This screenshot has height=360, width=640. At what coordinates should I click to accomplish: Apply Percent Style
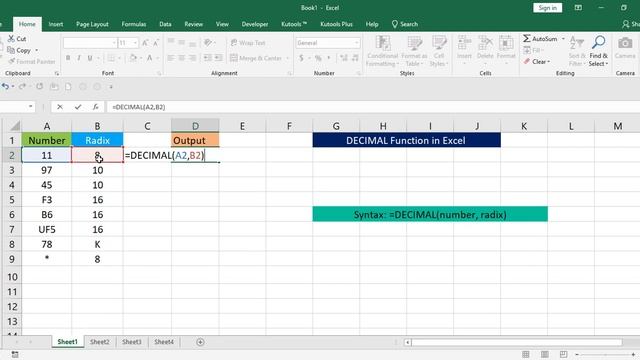tap(318, 58)
